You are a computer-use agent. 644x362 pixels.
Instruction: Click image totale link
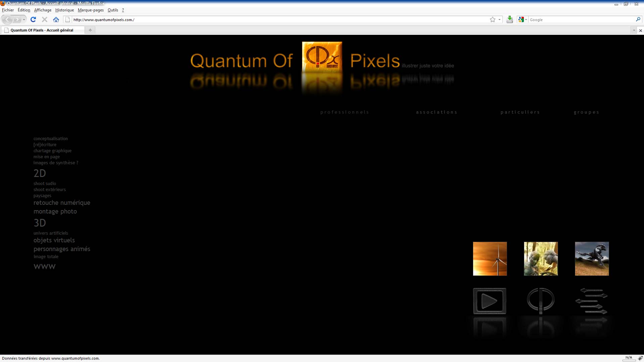[46, 256]
